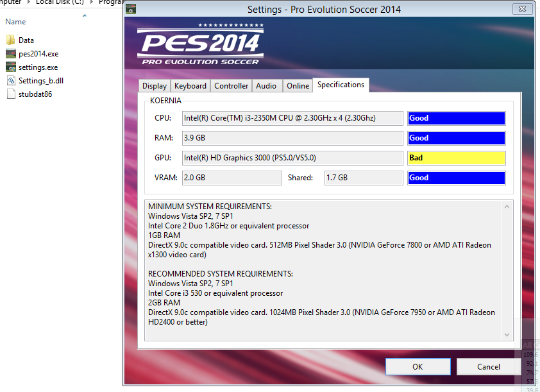Open the breadcrumb arrow before Program folder
Viewport: 540px width, 392px height.
click(91, 2)
